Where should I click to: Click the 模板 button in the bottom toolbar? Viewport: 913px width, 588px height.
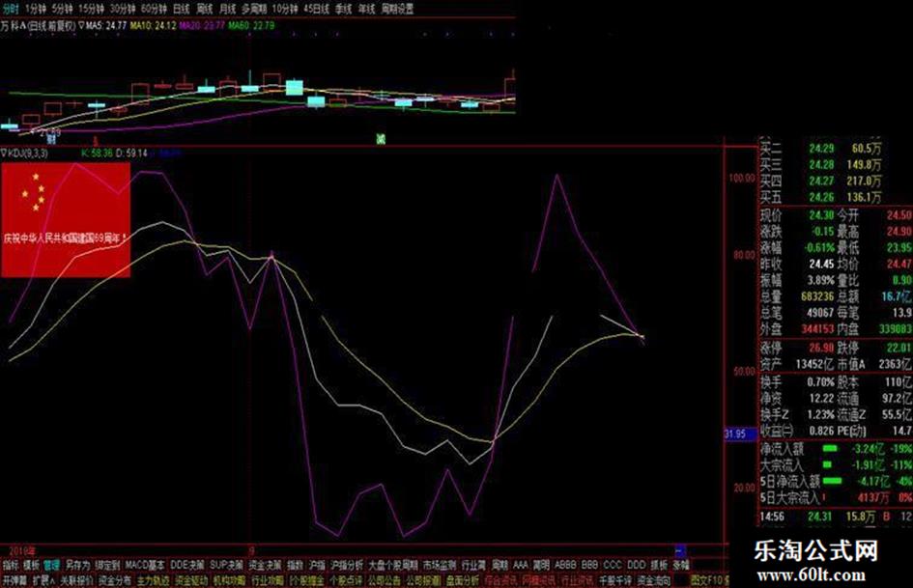(32, 565)
